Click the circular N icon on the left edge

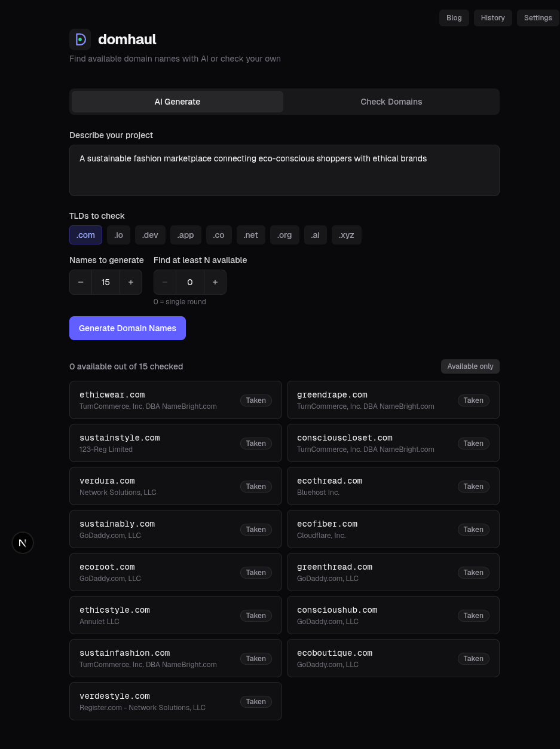(22, 543)
